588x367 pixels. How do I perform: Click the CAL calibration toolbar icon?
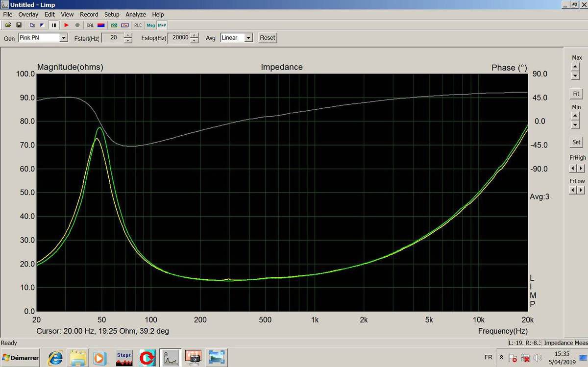[x=90, y=25]
